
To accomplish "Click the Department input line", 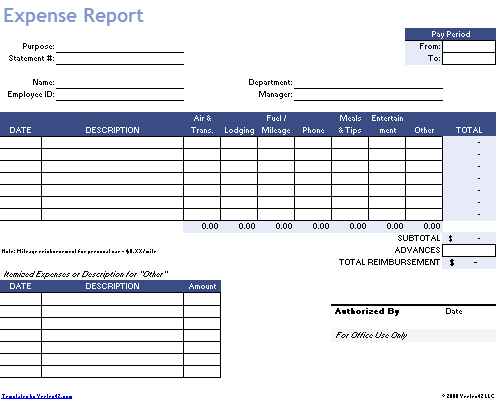I will tap(368, 83).
